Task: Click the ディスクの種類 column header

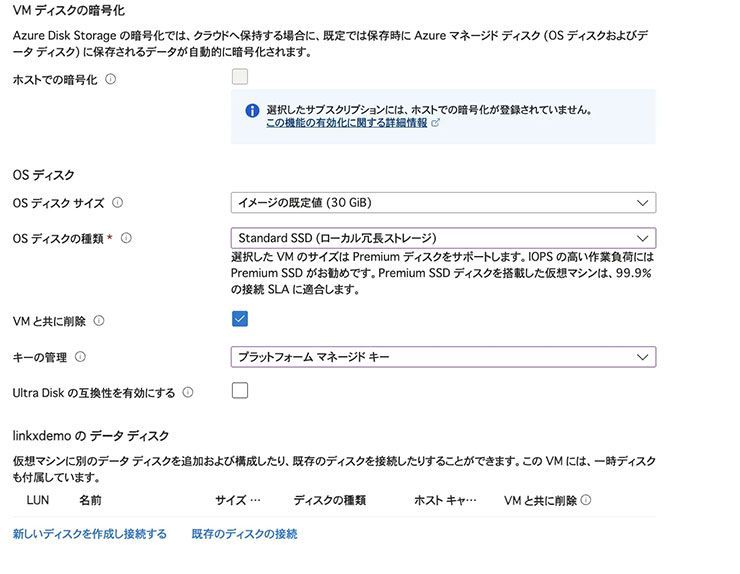Action: [329, 500]
